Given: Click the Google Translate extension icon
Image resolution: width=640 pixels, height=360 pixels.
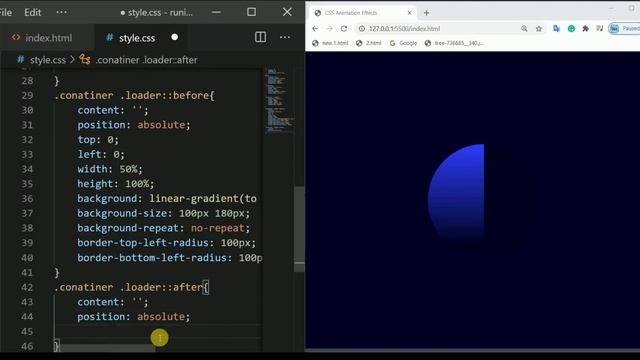Looking at the screenshot, I should click(x=556, y=29).
